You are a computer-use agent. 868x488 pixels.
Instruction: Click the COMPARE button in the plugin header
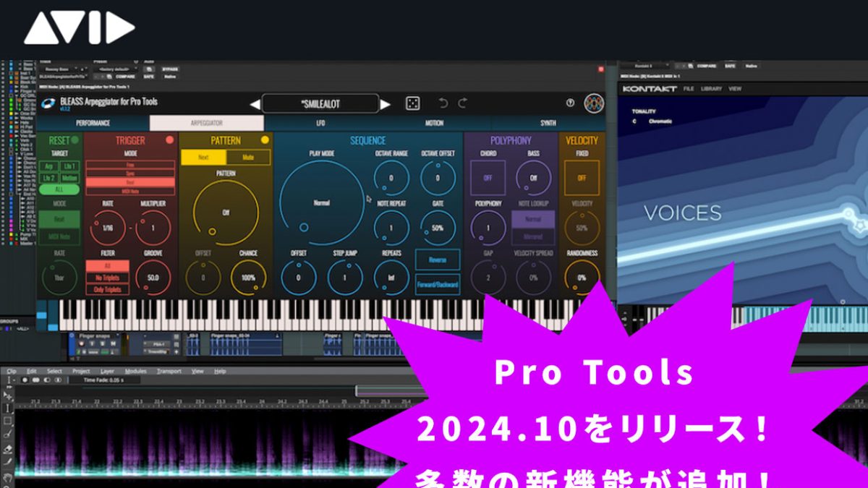pyautogui.click(x=124, y=77)
